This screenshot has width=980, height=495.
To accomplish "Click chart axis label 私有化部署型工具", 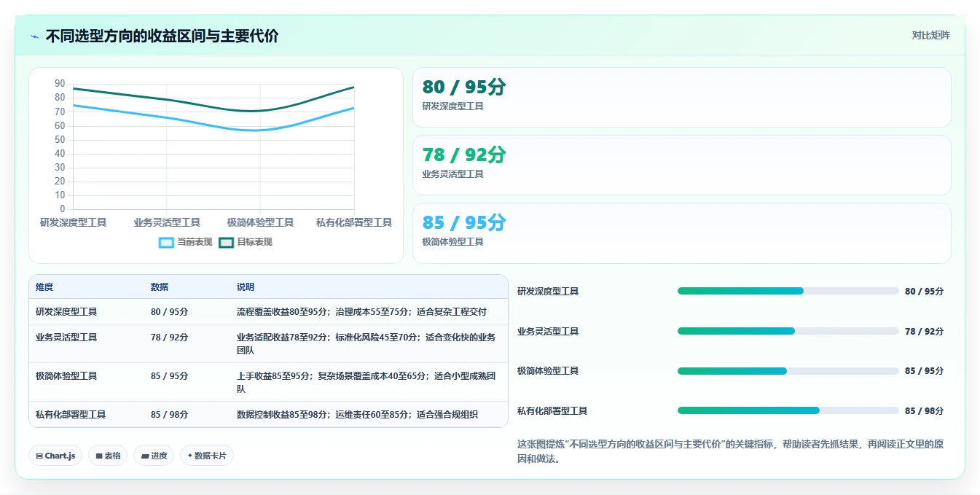I will (x=354, y=222).
